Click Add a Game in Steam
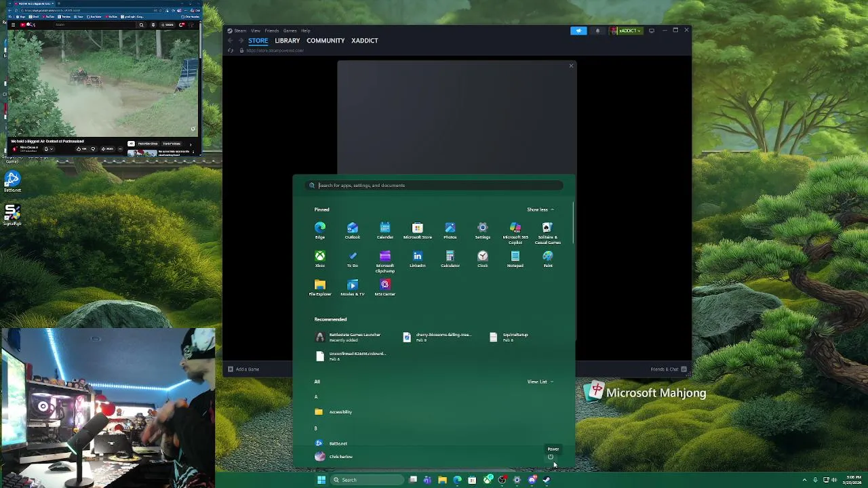This screenshot has width=868, height=488. pyautogui.click(x=243, y=369)
